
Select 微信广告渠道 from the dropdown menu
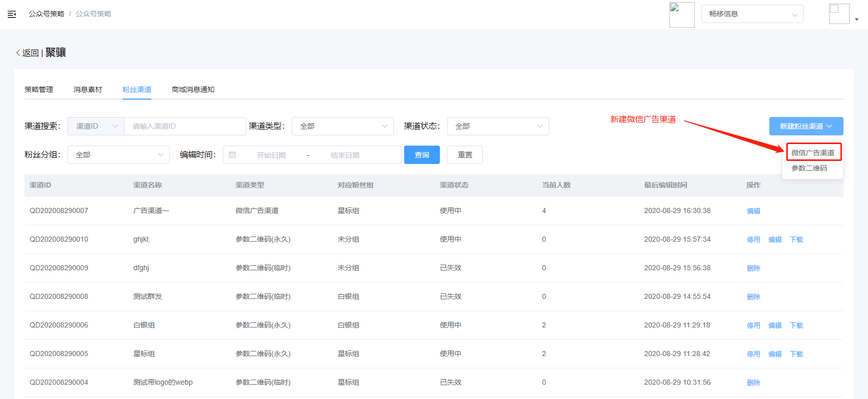[813, 152]
